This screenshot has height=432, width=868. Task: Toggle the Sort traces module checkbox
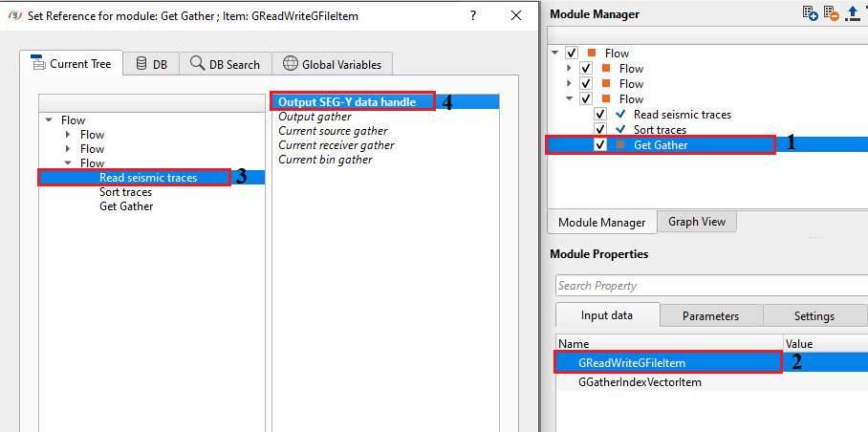point(600,130)
